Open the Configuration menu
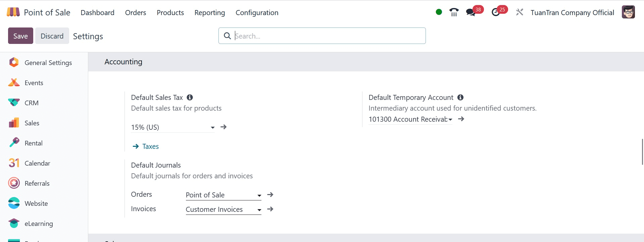The image size is (644, 242). click(x=257, y=12)
